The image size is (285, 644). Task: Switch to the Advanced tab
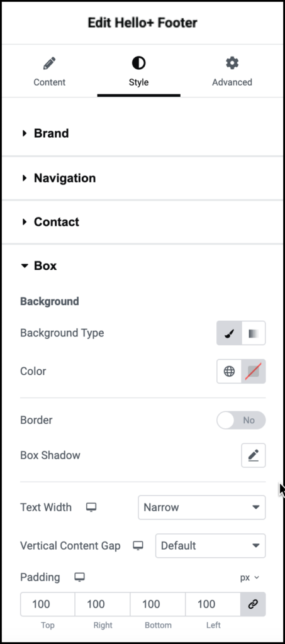pos(232,72)
